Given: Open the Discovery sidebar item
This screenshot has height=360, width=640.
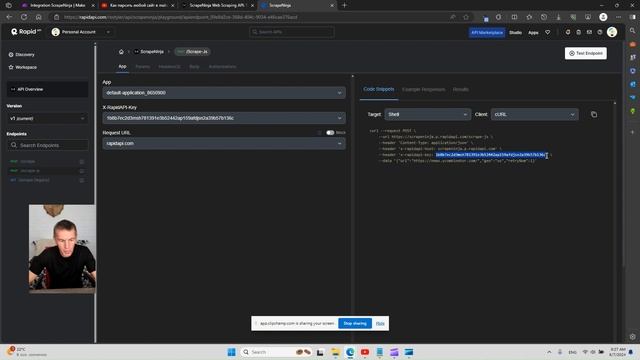Looking at the screenshot, I should coord(22,54).
